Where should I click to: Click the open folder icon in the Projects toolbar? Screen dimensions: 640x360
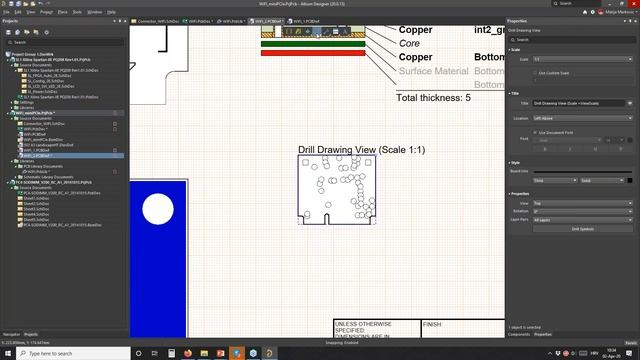coord(27,32)
